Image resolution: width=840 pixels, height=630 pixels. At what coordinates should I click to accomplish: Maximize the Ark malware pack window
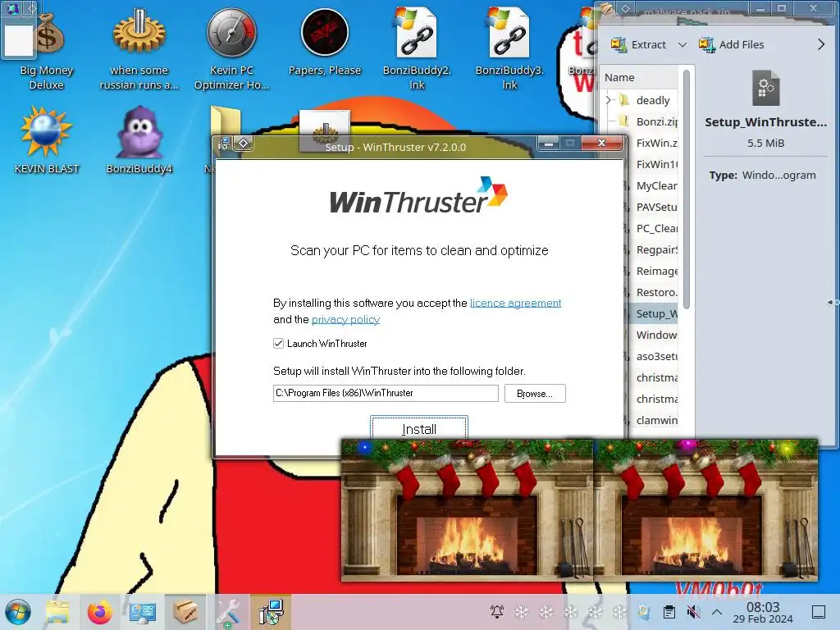pyautogui.click(x=782, y=8)
